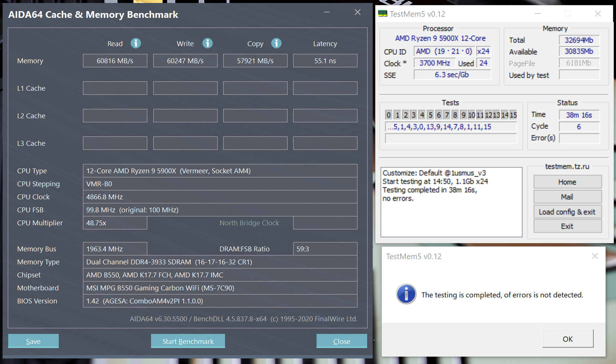Click the TestMem5 app icon in title bar
The width and height of the screenshot is (616, 364).
(x=382, y=14)
